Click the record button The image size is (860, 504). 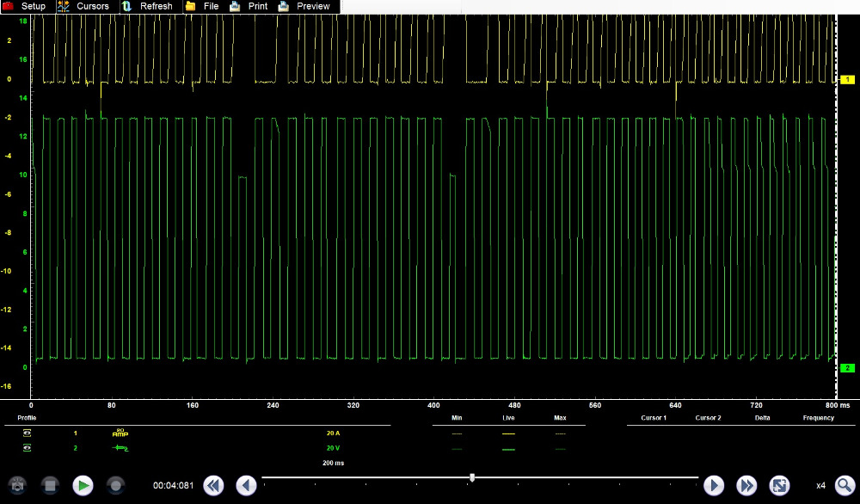[116, 485]
